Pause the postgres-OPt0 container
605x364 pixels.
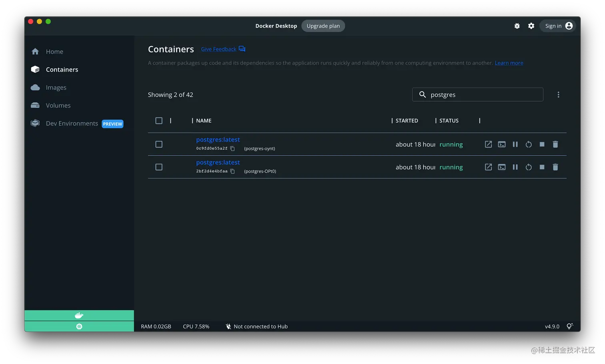515,167
